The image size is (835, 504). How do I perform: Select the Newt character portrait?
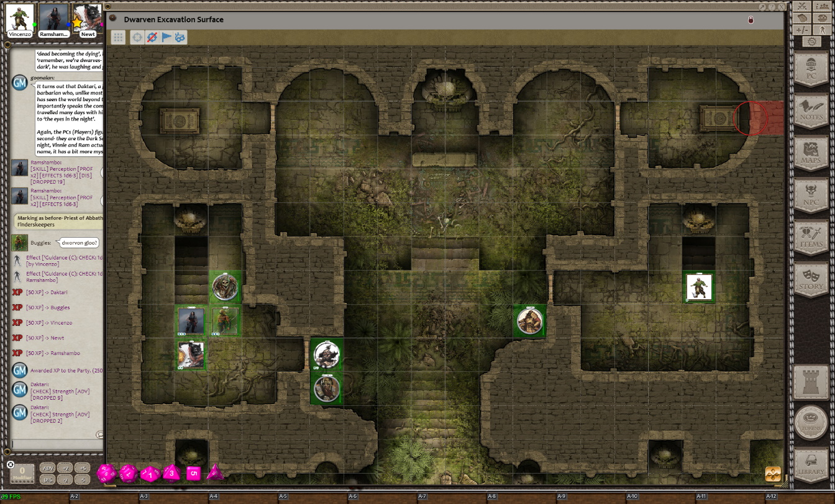(88, 17)
